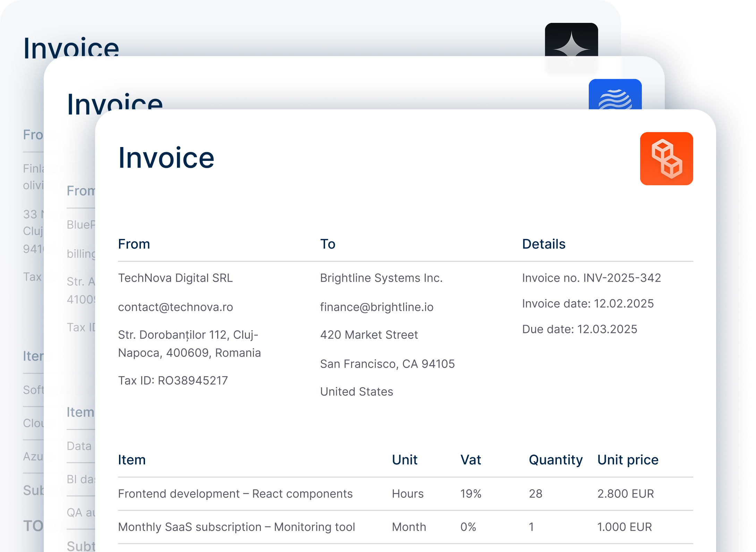Select invoice number INV-2025-342
Image resolution: width=756 pixels, height=552 pixels.
coord(592,278)
